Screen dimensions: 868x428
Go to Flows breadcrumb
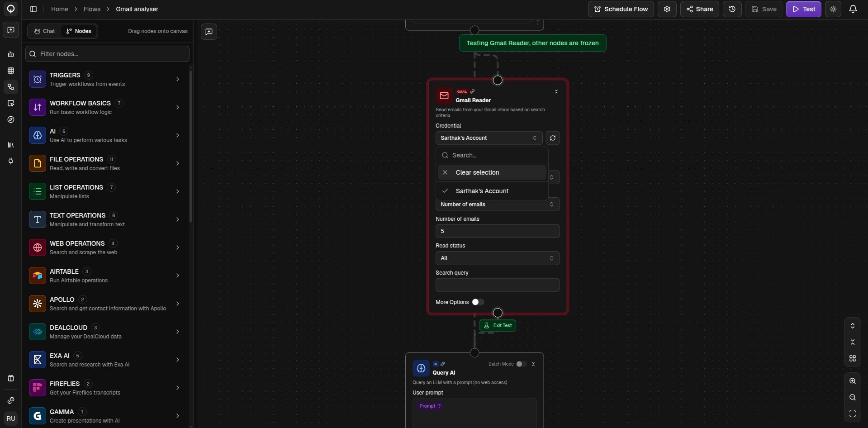tap(92, 9)
